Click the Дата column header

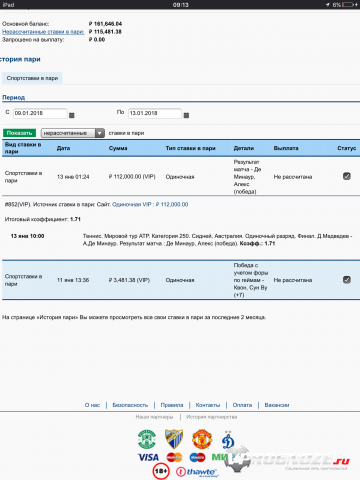point(63,148)
